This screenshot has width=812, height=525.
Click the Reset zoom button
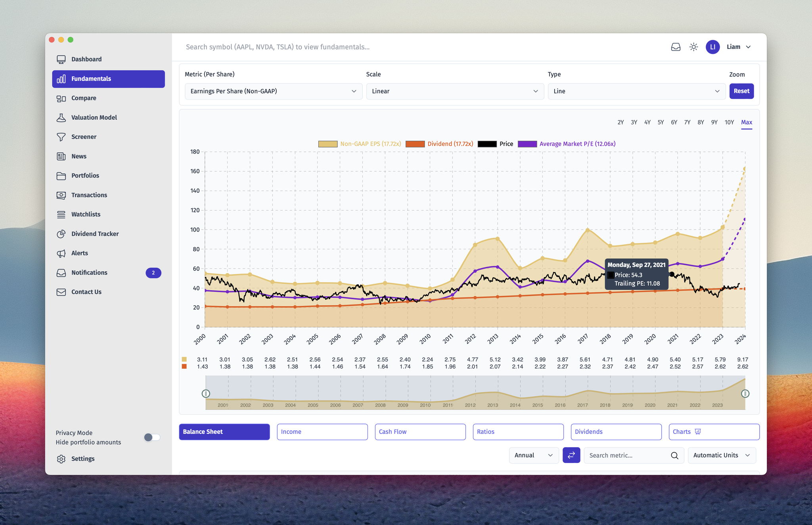(x=741, y=90)
